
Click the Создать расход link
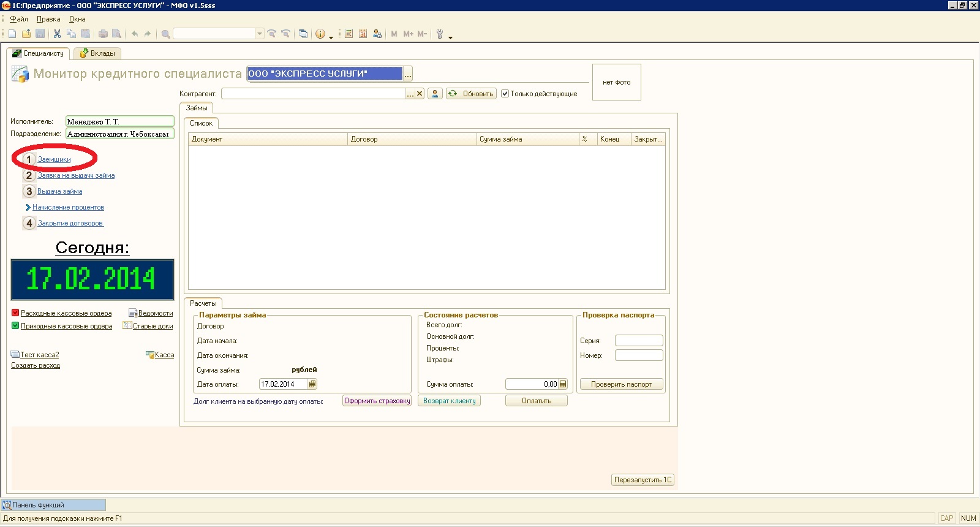point(36,365)
